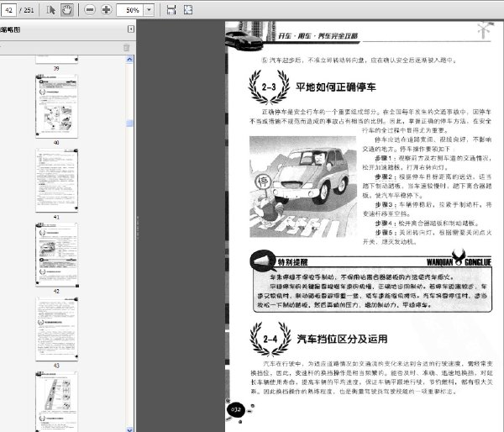Image resolution: width=504 pixels, height=432 pixels.
Task: Click thumbnail panel scroll up arrow
Action: 129,59
